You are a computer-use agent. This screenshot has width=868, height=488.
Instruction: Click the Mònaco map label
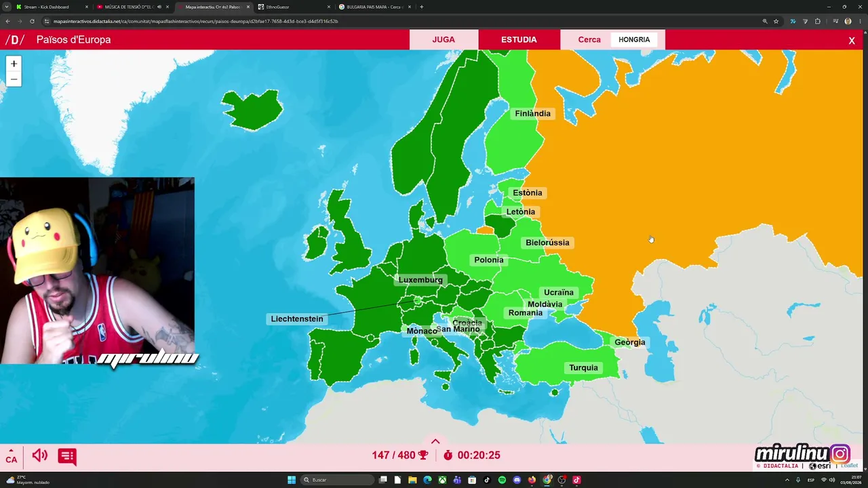422,331
